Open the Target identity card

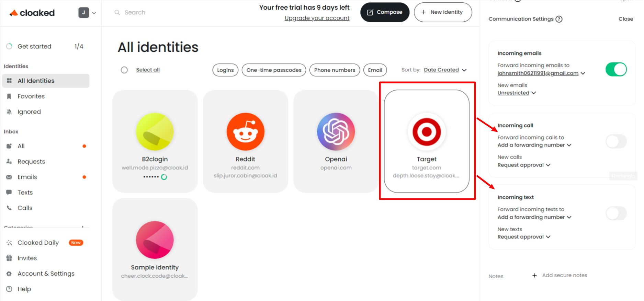[427, 141]
